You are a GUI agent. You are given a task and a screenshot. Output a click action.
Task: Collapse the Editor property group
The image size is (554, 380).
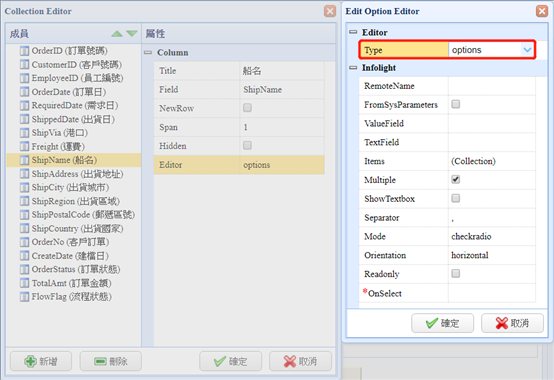click(x=353, y=32)
